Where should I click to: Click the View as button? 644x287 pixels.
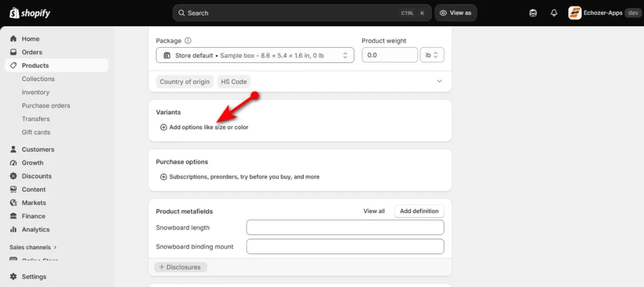tap(455, 13)
